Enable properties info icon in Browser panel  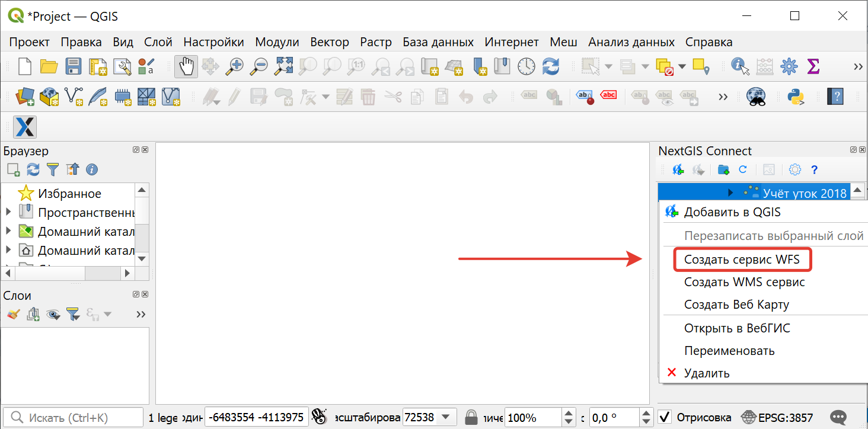coord(91,170)
